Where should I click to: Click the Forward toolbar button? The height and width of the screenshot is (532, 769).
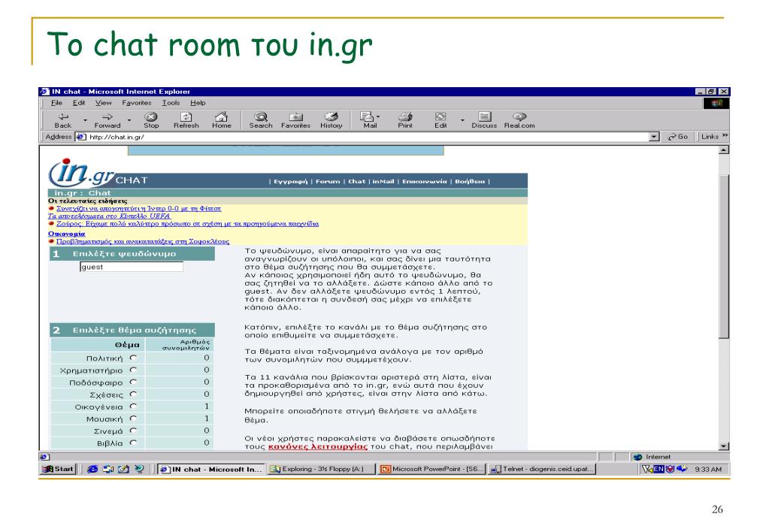coord(107,120)
